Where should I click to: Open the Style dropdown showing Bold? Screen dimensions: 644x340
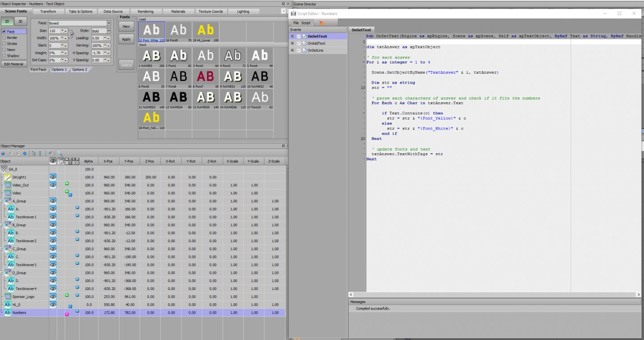(x=109, y=31)
